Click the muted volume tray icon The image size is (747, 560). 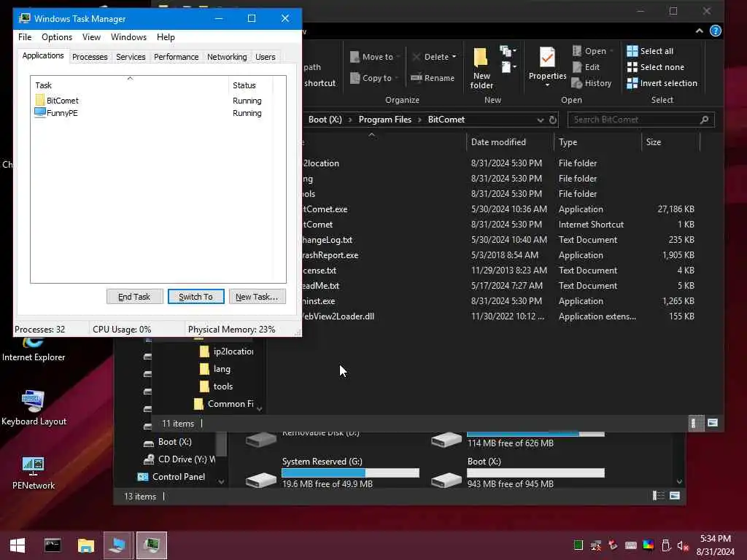coord(683,545)
